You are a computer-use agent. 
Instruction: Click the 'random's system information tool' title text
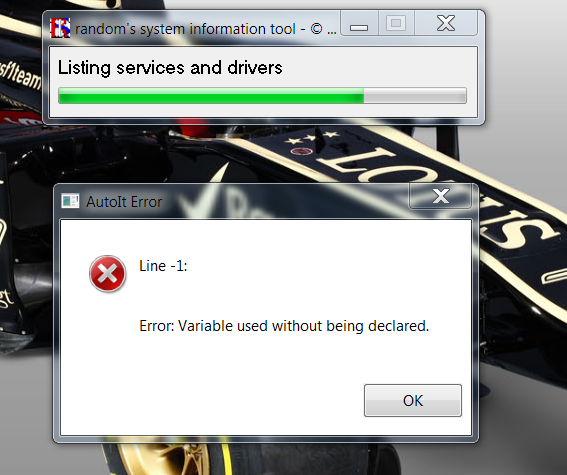pos(186,29)
